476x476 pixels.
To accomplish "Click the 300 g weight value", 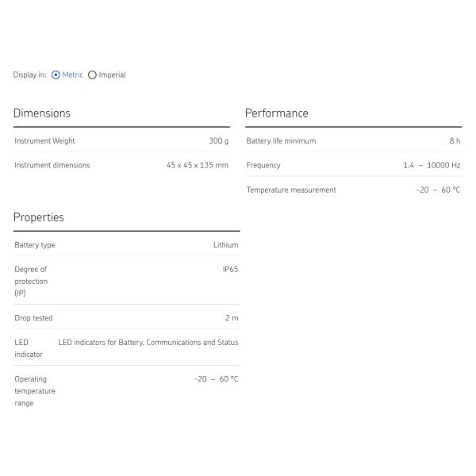I will click(218, 141).
